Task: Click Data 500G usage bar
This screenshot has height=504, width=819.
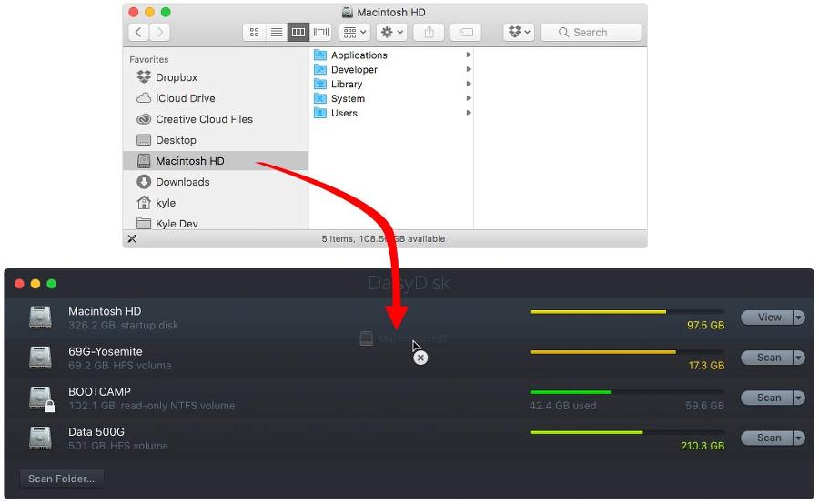Action: [x=627, y=432]
